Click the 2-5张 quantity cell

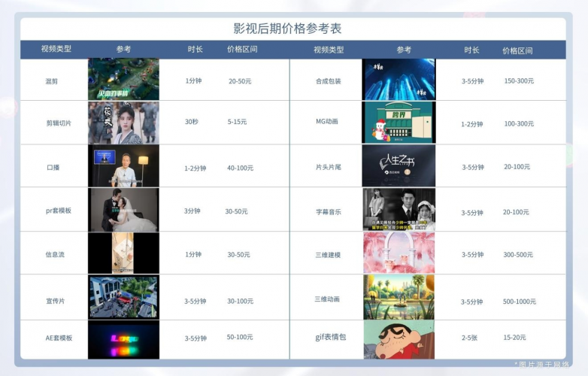(469, 338)
